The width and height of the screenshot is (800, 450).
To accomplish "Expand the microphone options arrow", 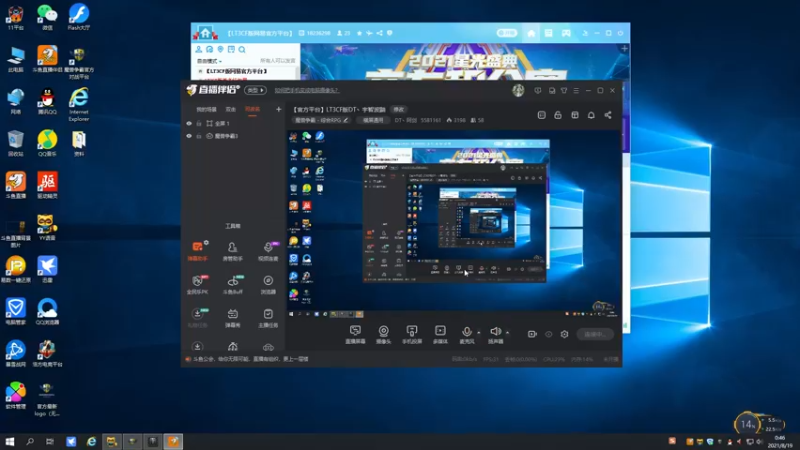I will click(479, 332).
